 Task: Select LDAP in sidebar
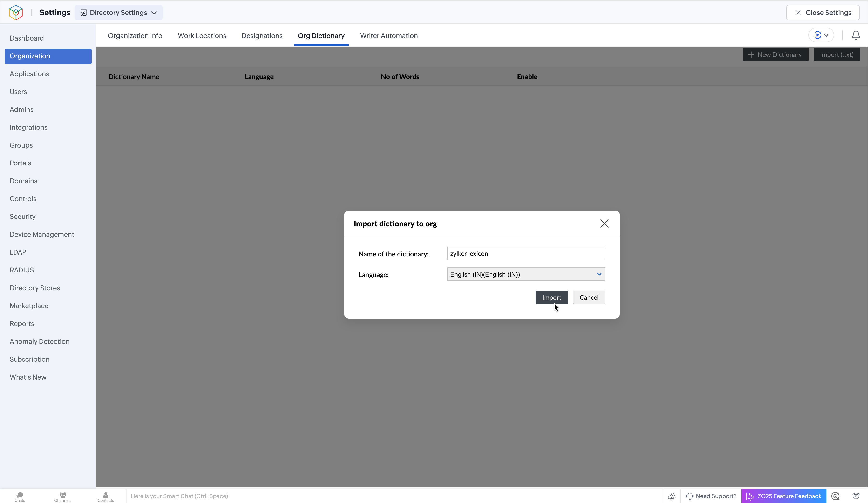(x=18, y=252)
